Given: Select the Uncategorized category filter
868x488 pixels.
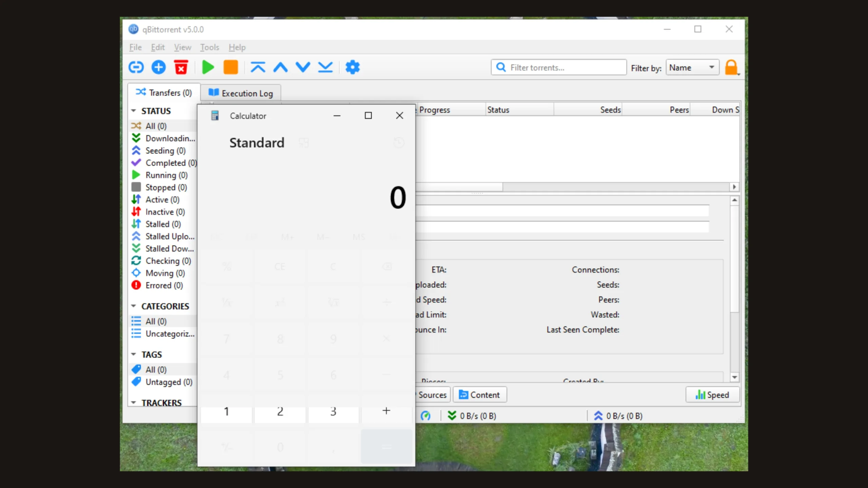Looking at the screenshot, I should coord(163,333).
